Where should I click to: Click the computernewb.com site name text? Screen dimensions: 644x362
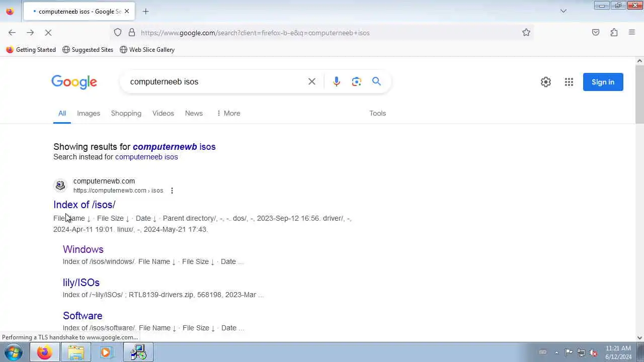(104, 181)
